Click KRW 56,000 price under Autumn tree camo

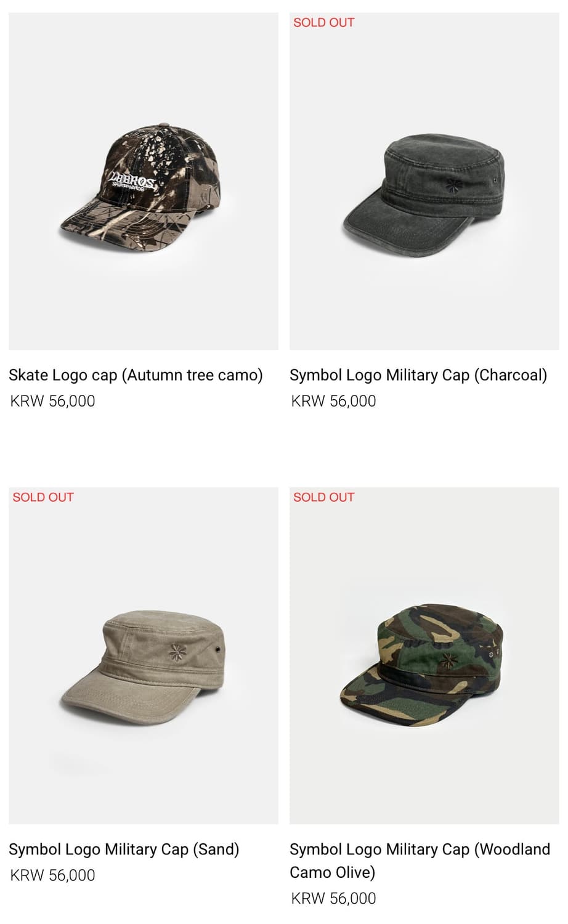tap(53, 401)
